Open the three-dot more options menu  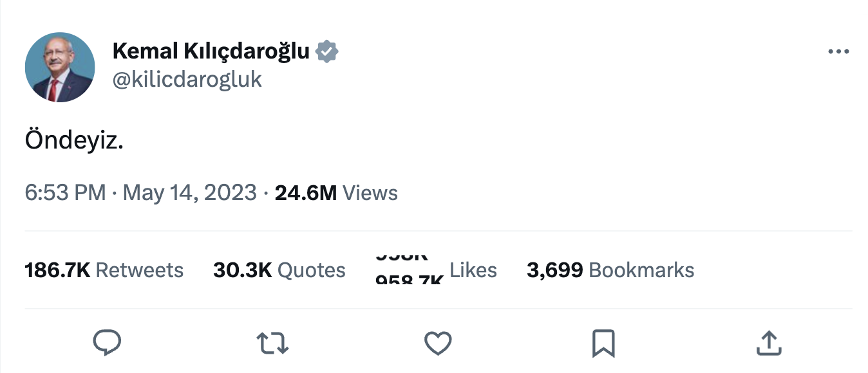[x=838, y=52]
